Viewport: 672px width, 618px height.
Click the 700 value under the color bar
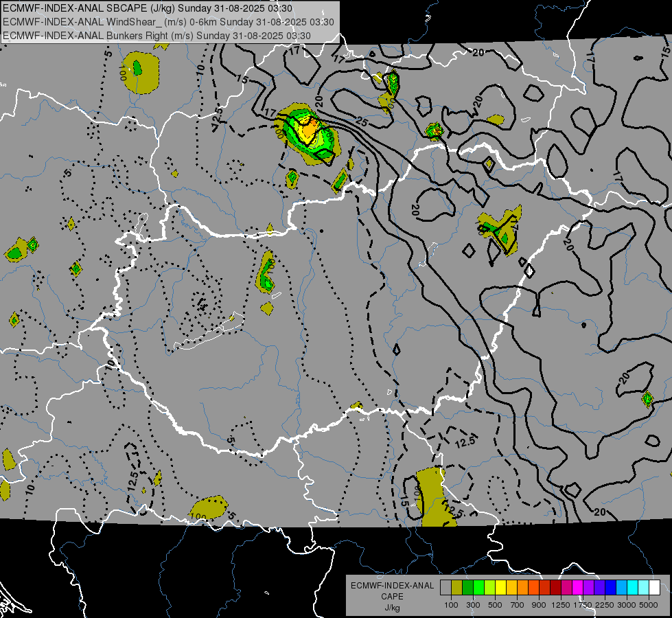pyautogui.click(x=518, y=605)
